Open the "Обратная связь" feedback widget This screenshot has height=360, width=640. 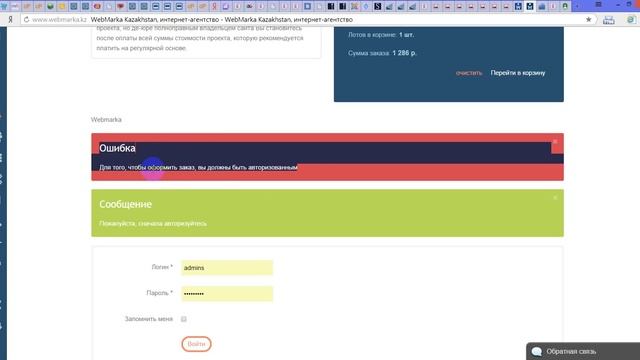[583, 351]
